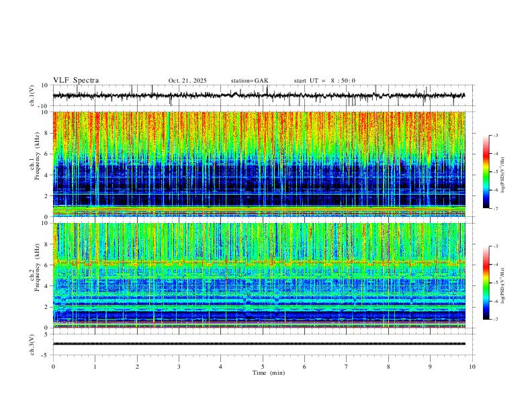Image resolution: width=532 pixels, height=411 pixels.
Task: Click the date 'Oct. 21, 2025'
Action: [187, 81]
